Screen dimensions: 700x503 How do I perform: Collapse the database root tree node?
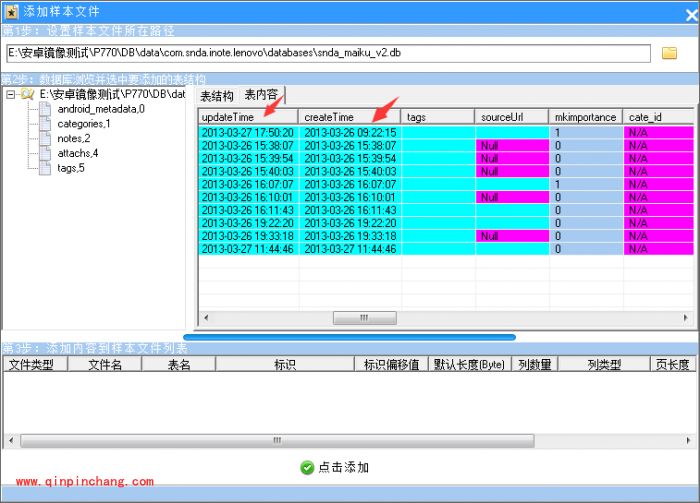point(10,95)
